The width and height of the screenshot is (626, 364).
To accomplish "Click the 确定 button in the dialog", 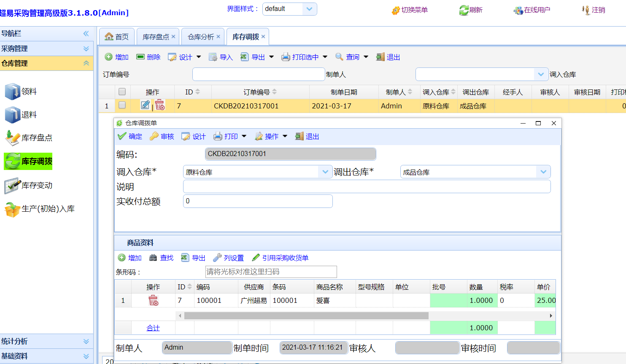I will pyautogui.click(x=130, y=136).
